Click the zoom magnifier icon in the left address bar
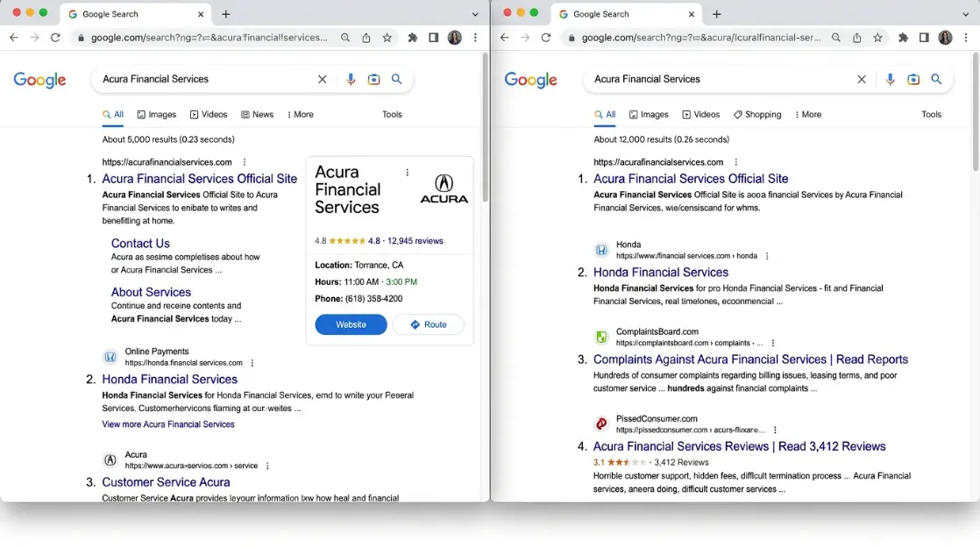 pyautogui.click(x=345, y=38)
